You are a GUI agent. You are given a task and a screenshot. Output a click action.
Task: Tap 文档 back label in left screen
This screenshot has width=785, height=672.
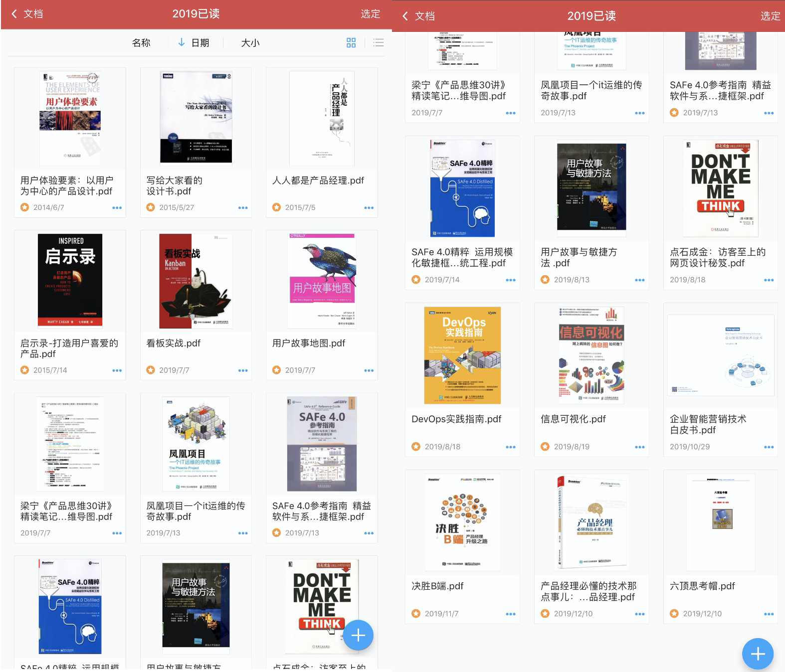coord(33,14)
